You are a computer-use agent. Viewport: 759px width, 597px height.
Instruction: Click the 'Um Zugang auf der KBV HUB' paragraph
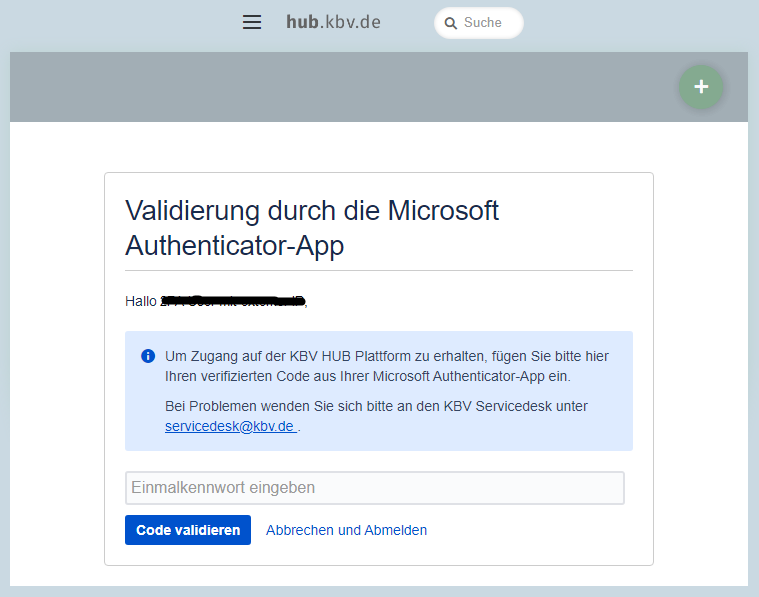386,366
